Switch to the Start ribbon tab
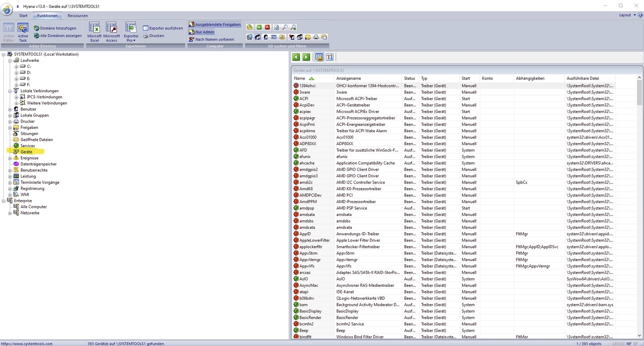This screenshot has height=346, width=644. (23, 15)
